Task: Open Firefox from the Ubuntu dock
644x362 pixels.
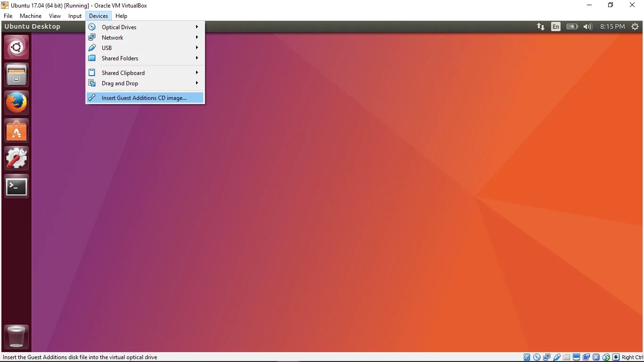Action: click(x=17, y=103)
